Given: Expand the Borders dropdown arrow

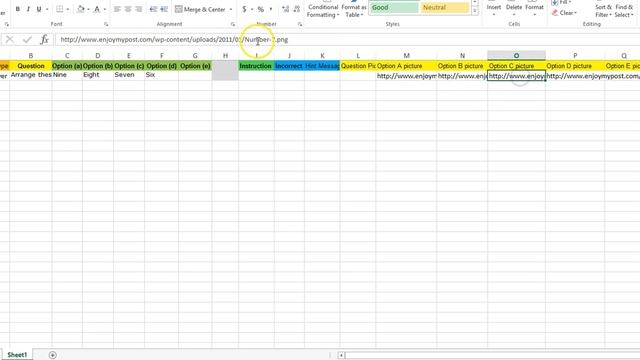Looking at the screenshot, I should [68, 9].
